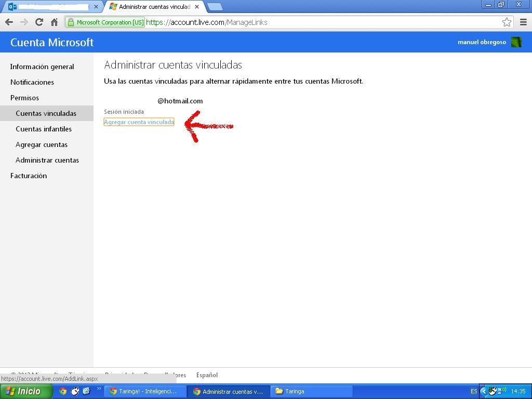
Task: Select the Administrar cuentas vinculadas browser tab
Action: click(154, 7)
